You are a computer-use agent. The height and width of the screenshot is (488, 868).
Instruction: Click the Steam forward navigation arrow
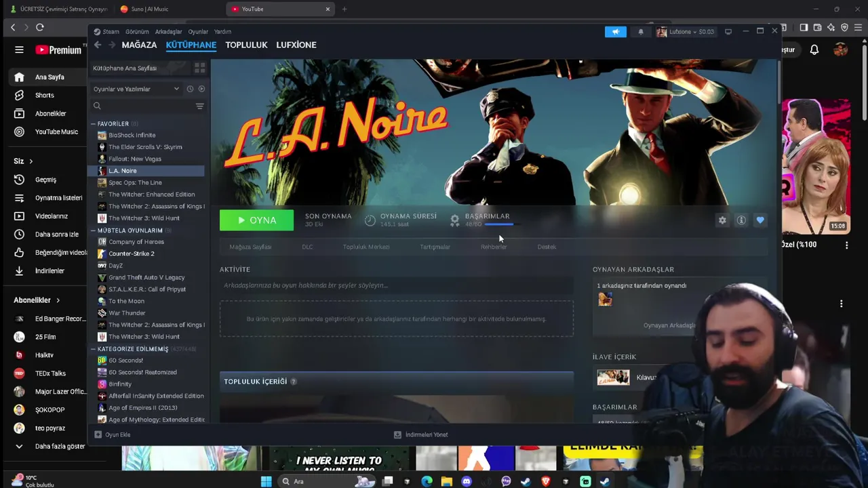[x=111, y=45]
